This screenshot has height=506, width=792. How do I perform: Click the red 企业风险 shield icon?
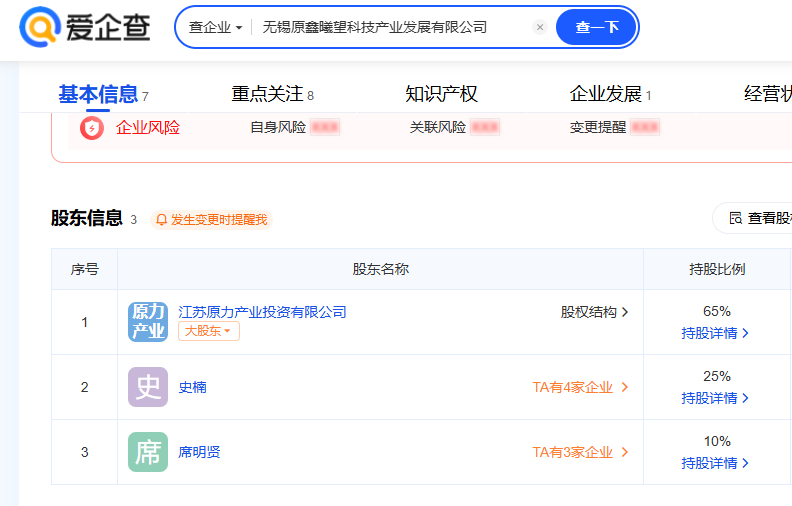(92, 128)
